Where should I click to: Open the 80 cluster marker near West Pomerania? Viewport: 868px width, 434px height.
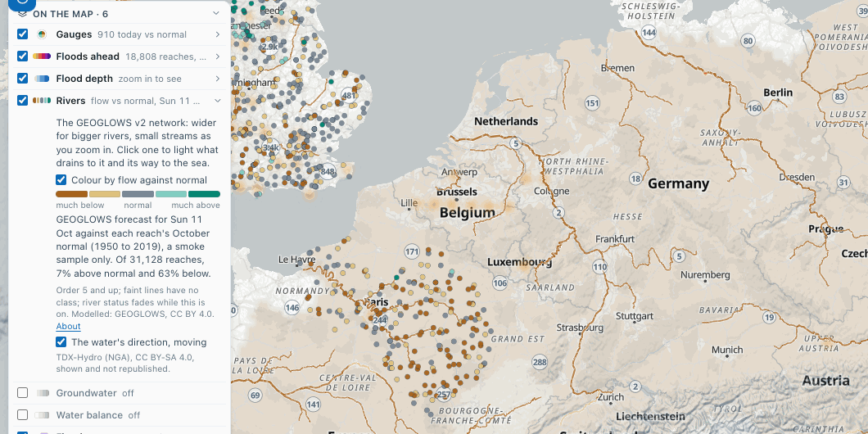tap(748, 40)
